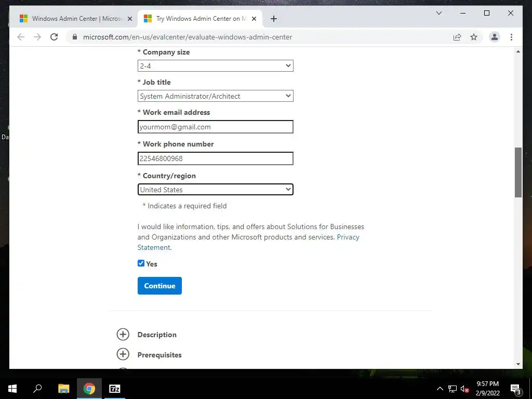
Task: Open the Chrome three-dot menu
Action: (x=511, y=37)
